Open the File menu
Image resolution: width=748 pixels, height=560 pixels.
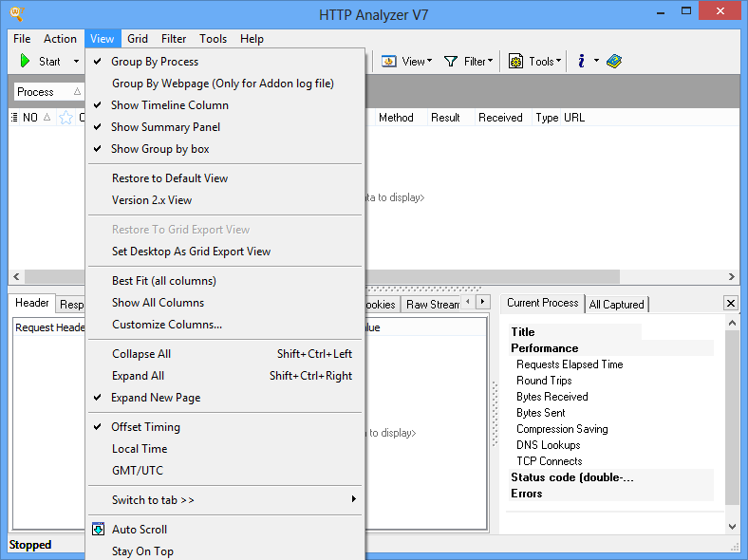pyautogui.click(x=22, y=39)
